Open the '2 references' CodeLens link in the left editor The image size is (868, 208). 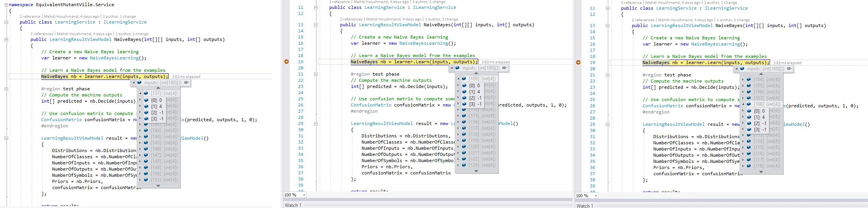(42, 34)
